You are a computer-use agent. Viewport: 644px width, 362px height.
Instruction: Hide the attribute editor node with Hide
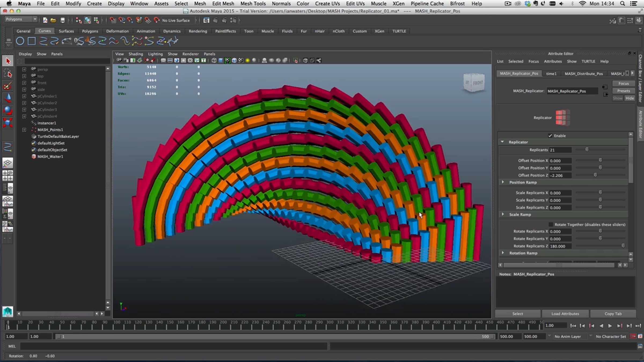(x=630, y=98)
